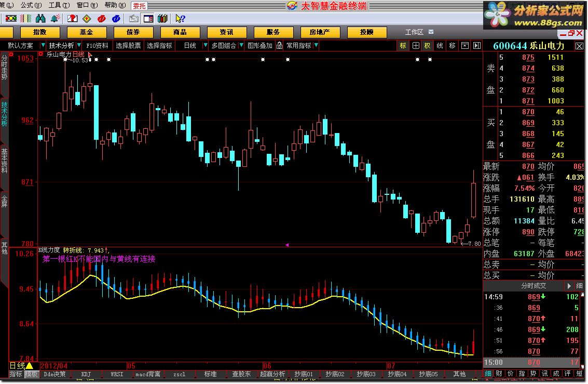Click the gray notepad toolbar icon
The image size is (588, 384).
pyautogui.click(x=133, y=18)
